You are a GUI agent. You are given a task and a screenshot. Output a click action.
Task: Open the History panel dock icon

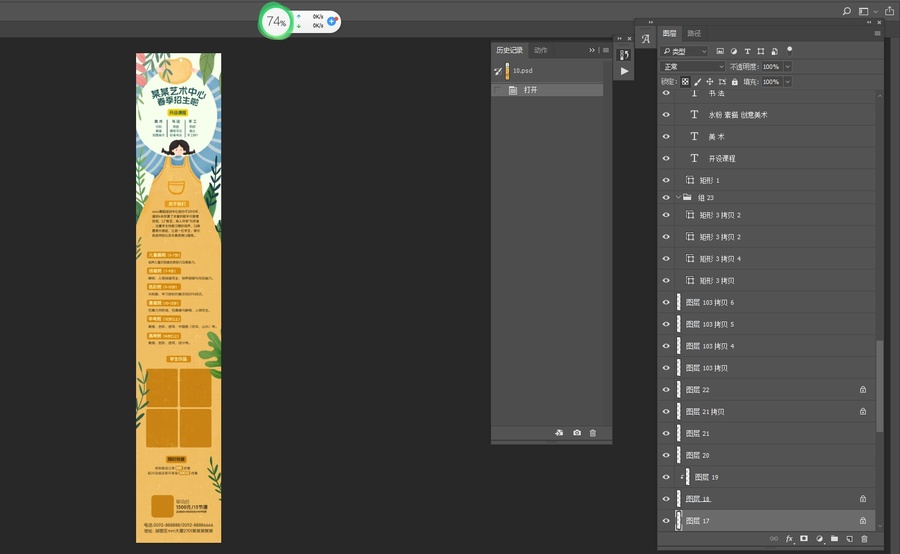tap(624, 55)
